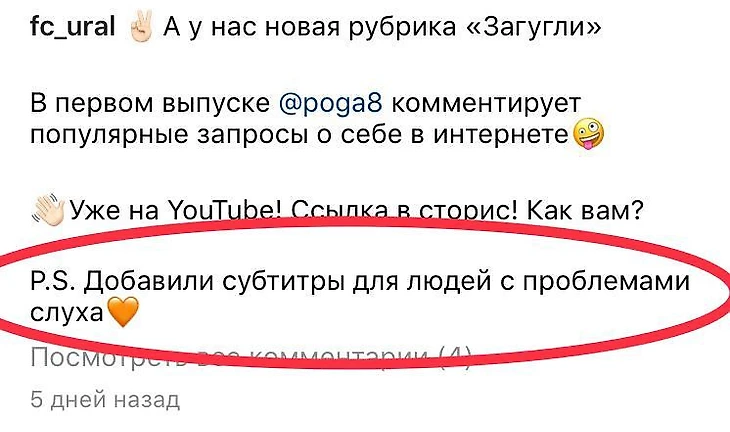
Task: Click the word «слуха» before the heart
Action: [67, 312]
